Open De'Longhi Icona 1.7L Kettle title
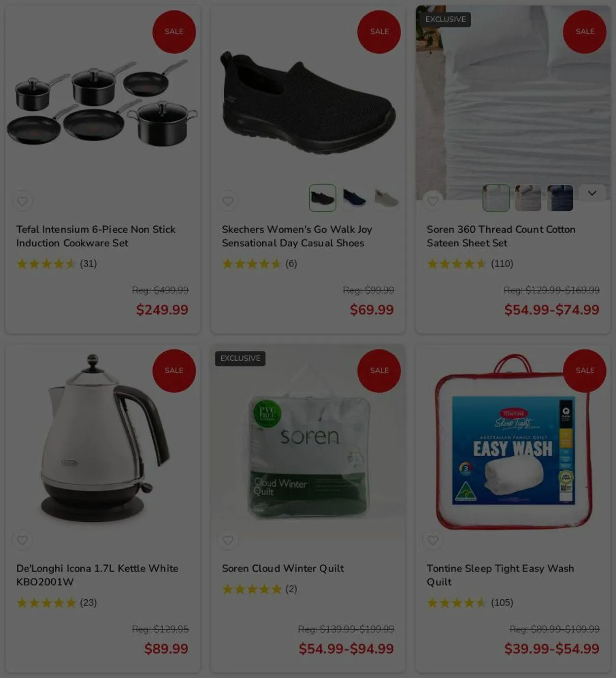The height and width of the screenshot is (678, 616). tap(97, 575)
